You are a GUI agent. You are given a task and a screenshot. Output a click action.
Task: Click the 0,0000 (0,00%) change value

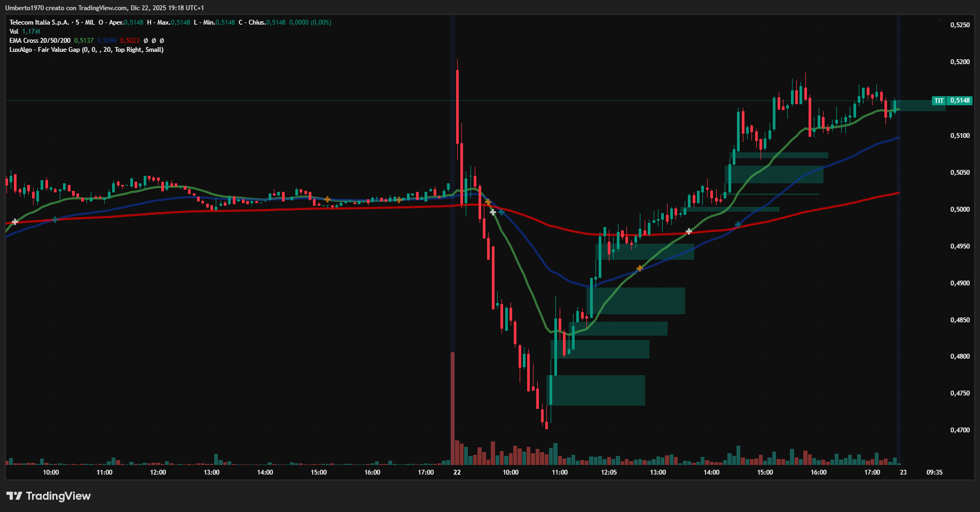(310, 22)
